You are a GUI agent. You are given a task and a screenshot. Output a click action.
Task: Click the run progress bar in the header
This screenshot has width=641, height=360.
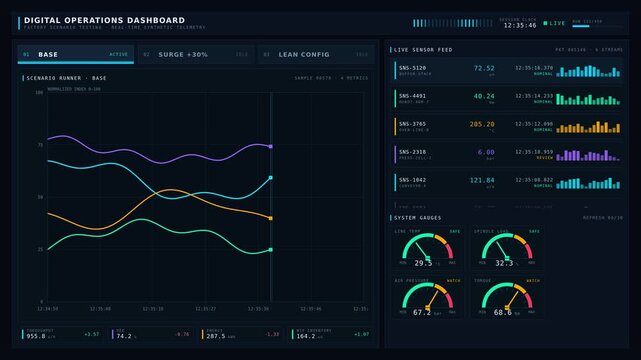(x=597, y=26)
